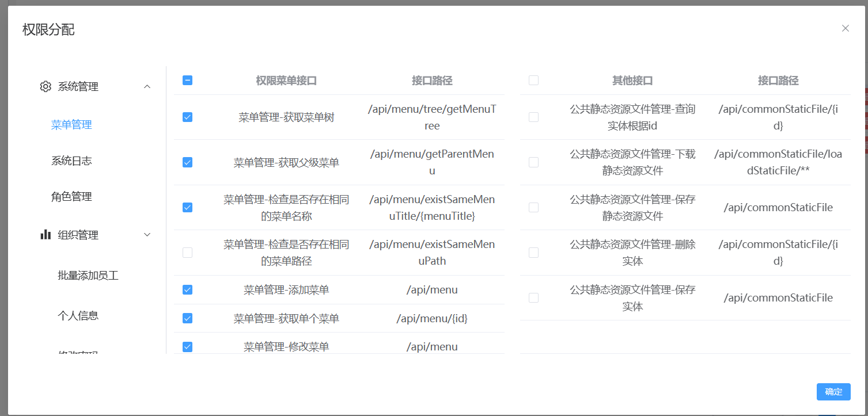Click the /api/menu/getParentMenu path cell

pyautogui.click(x=432, y=162)
